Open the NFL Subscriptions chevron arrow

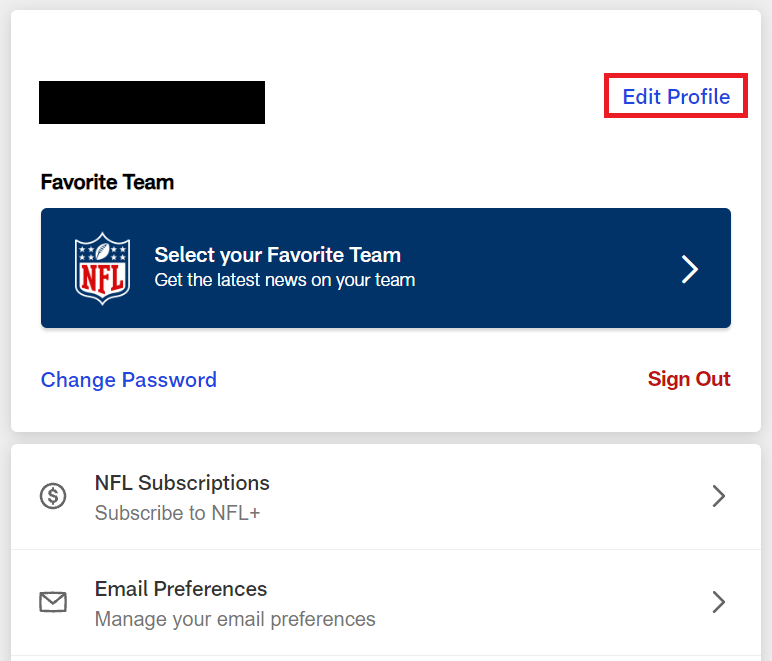point(718,496)
